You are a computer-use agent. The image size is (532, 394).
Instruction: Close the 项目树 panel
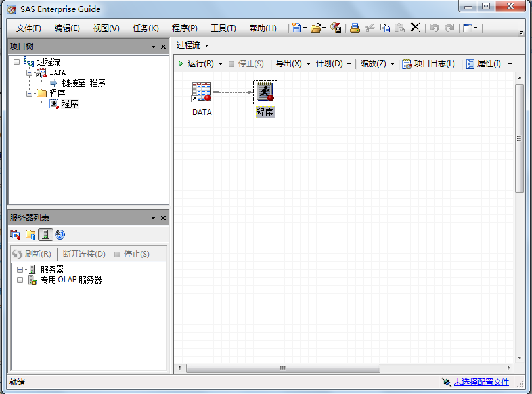tap(163, 47)
